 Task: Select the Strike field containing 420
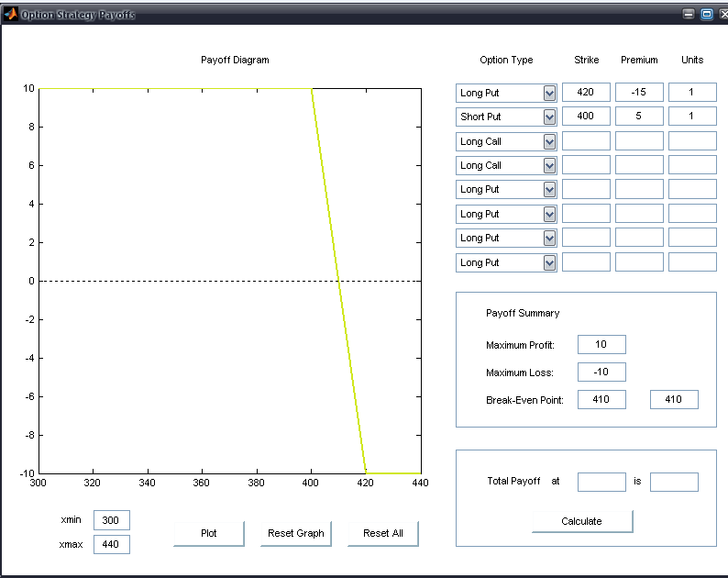586,92
